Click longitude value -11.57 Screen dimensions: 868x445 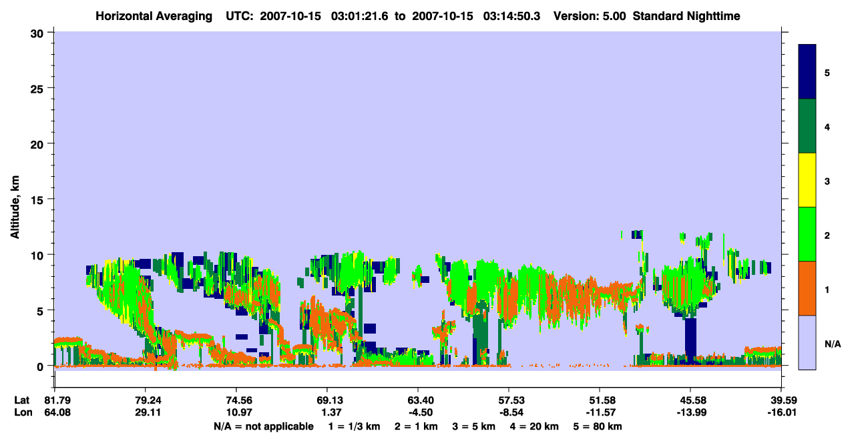click(x=600, y=412)
